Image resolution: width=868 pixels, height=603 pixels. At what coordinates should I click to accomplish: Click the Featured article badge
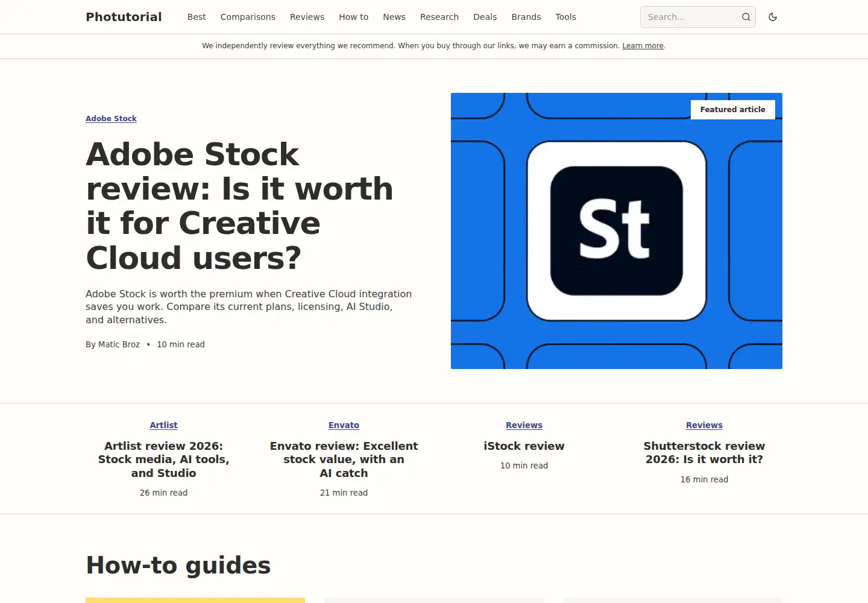pyautogui.click(x=732, y=110)
